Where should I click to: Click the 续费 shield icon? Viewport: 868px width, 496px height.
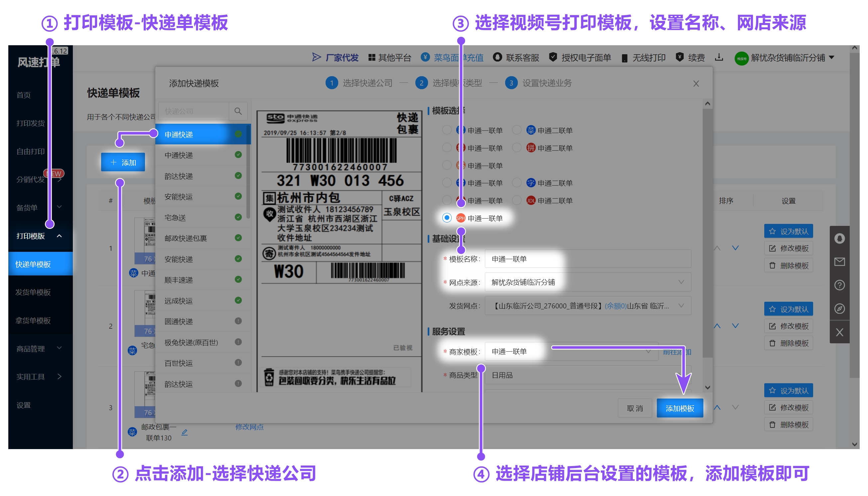coord(680,57)
